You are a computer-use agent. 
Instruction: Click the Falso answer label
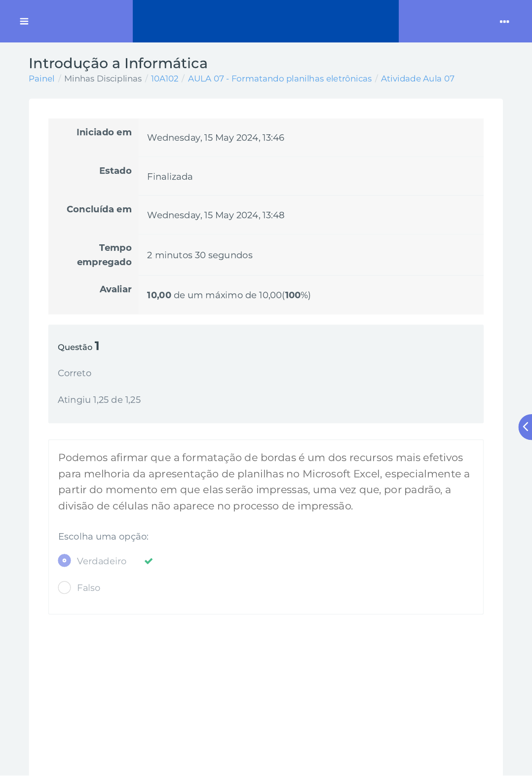point(89,588)
